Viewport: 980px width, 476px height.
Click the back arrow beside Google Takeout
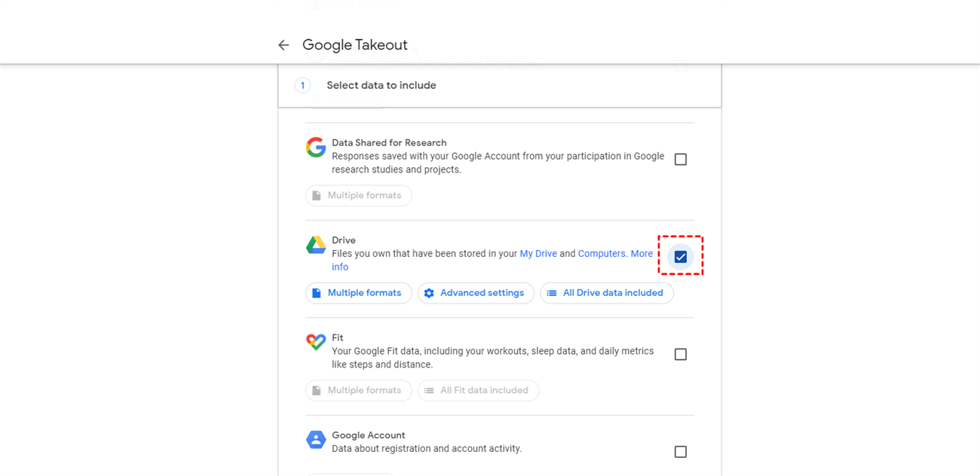click(x=283, y=45)
